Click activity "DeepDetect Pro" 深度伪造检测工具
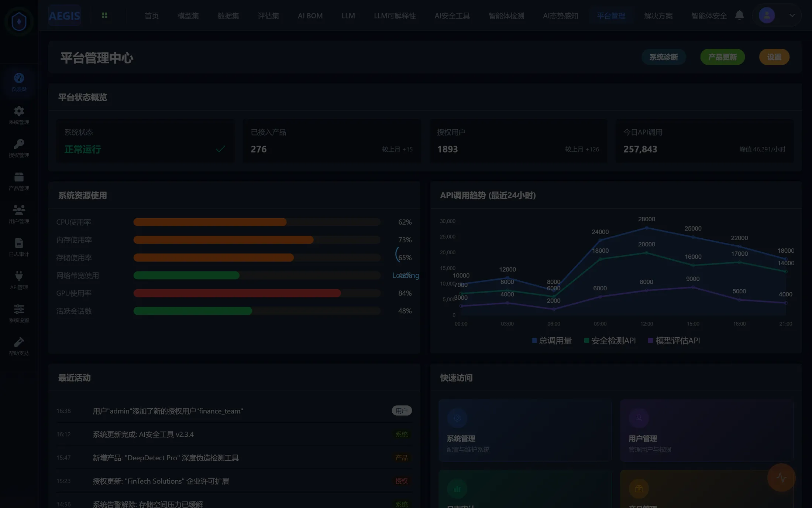This screenshot has width=812, height=508. 166,458
